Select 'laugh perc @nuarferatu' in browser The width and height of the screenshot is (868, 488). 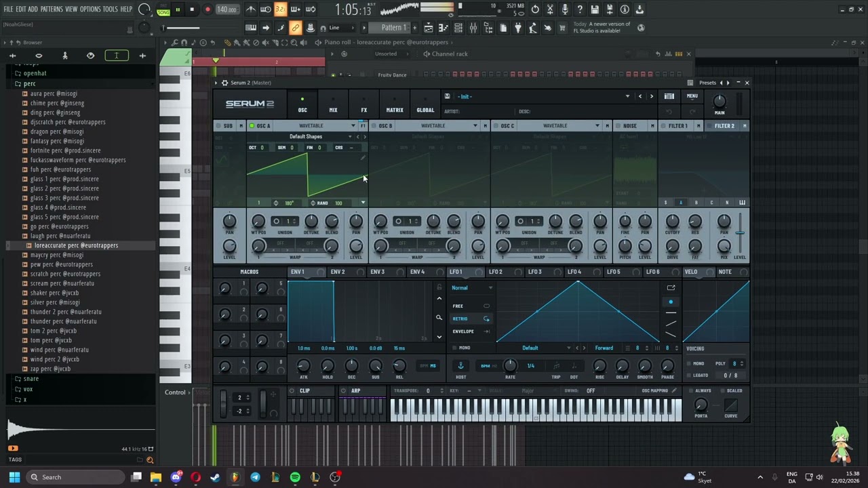60,236
